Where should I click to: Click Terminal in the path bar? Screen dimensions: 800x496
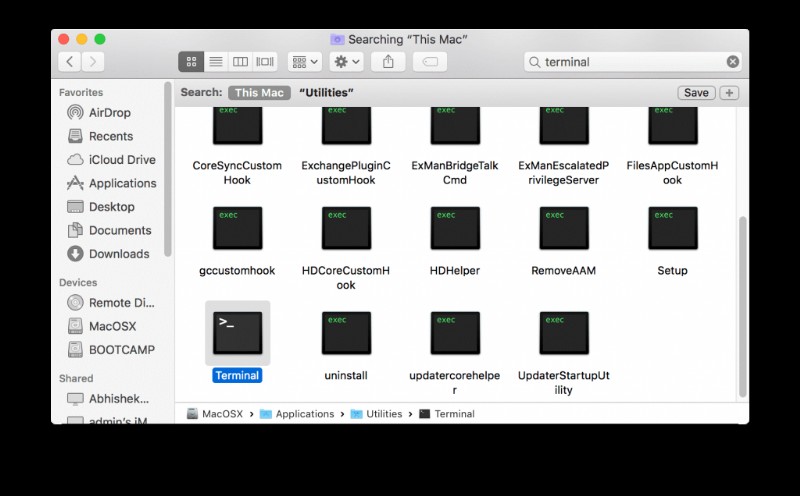coord(447,414)
